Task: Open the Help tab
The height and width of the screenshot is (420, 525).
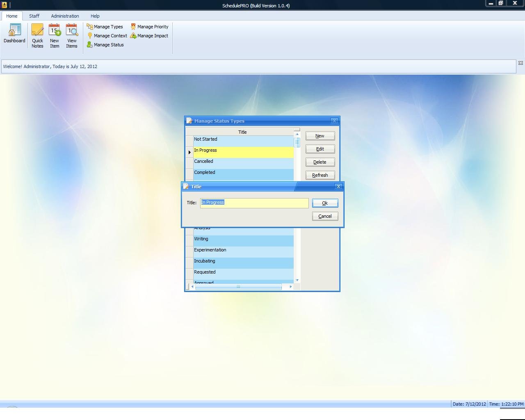Action: click(95, 16)
